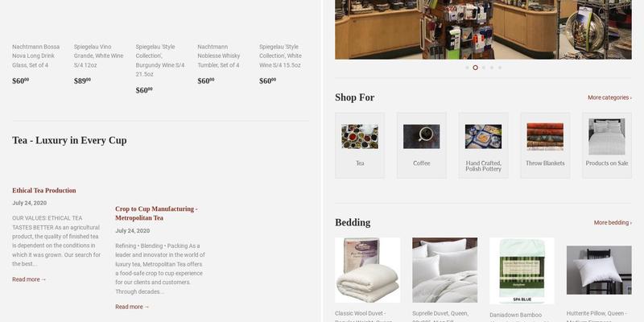View the Classic Wool Duvet product image

[367, 270]
